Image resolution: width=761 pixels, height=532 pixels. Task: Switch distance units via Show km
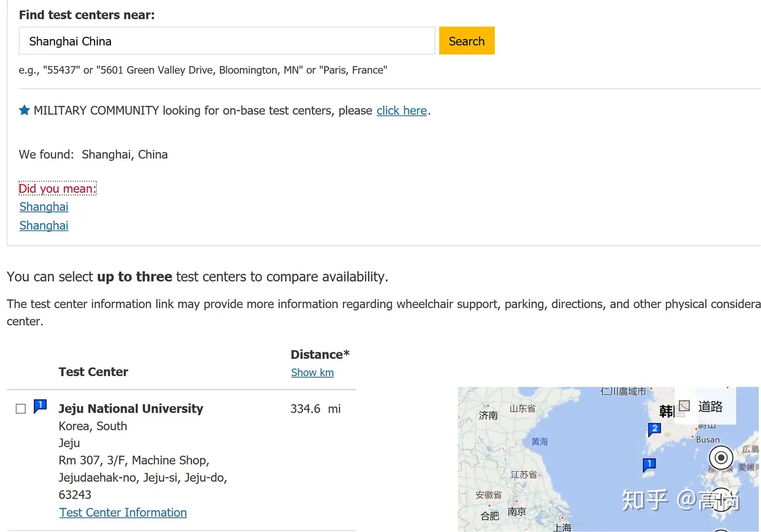tap(312, 372)
